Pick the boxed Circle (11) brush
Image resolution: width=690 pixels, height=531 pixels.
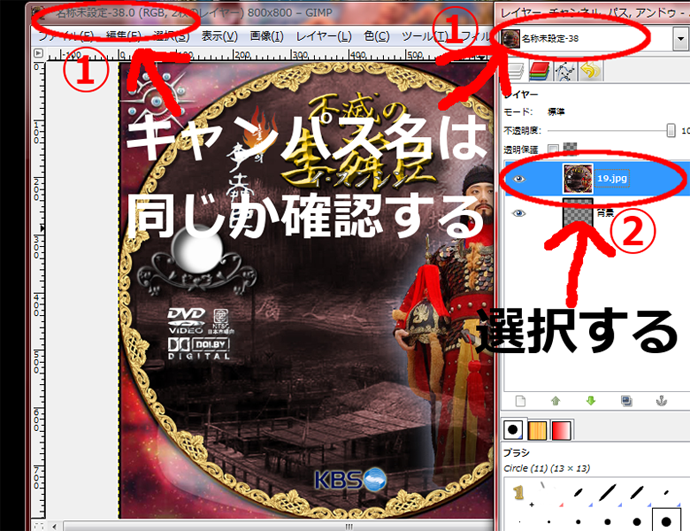pyautogui.click(x=666, y=521)
